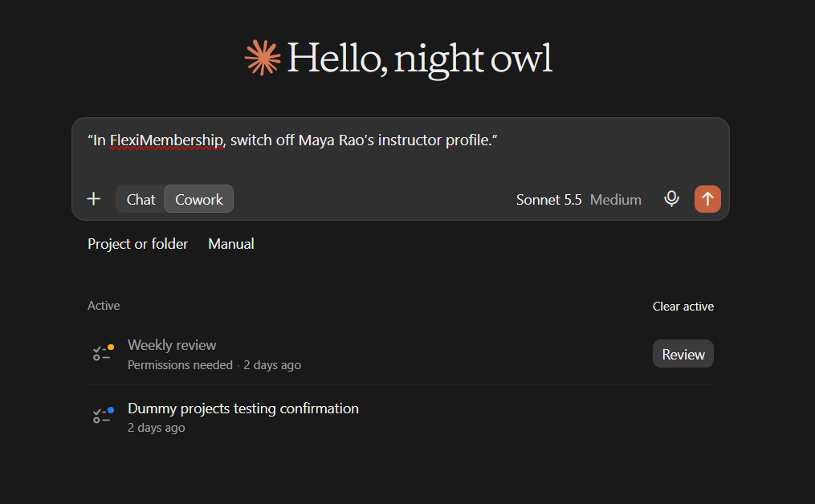815x504 pixels.
Task: Click the orange Claude starburst logo
Action: tap(263, 58)
